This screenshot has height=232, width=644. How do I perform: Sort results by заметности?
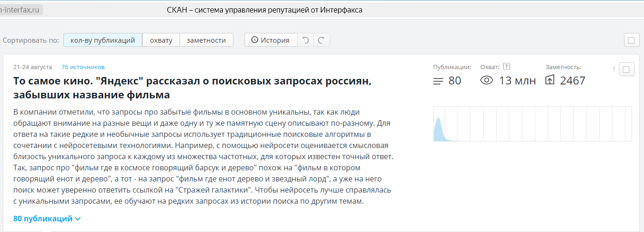(206, 40)
